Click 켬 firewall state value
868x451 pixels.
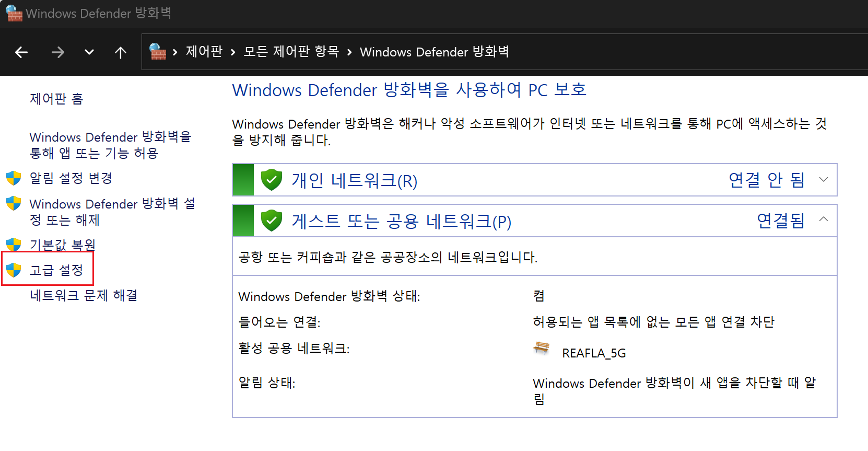[x=539, y=296]
